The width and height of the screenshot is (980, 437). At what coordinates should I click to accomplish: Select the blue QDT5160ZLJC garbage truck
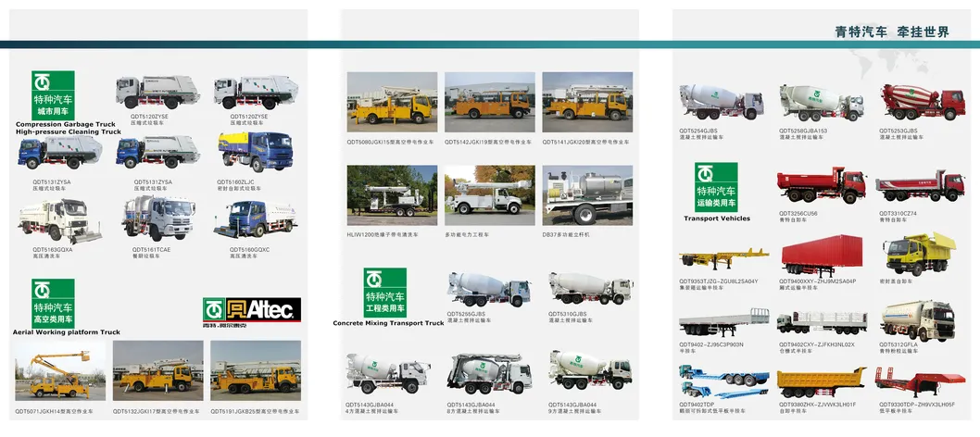(257, 152)
